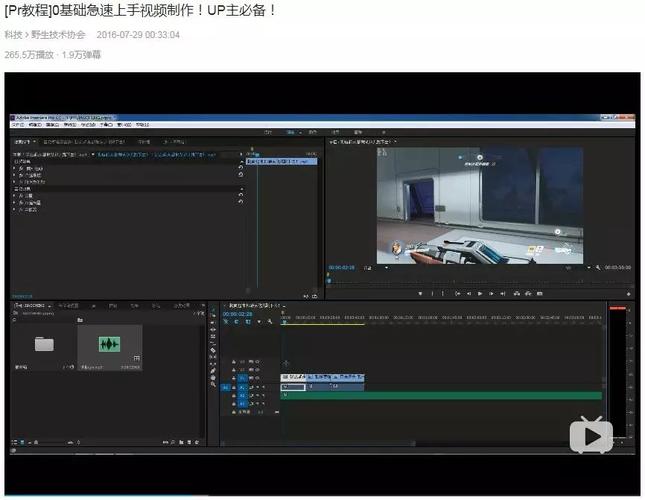The image size is (645, 500).
Task: Select the green audio clip thumbnail
Action: (x=109, y=344)
